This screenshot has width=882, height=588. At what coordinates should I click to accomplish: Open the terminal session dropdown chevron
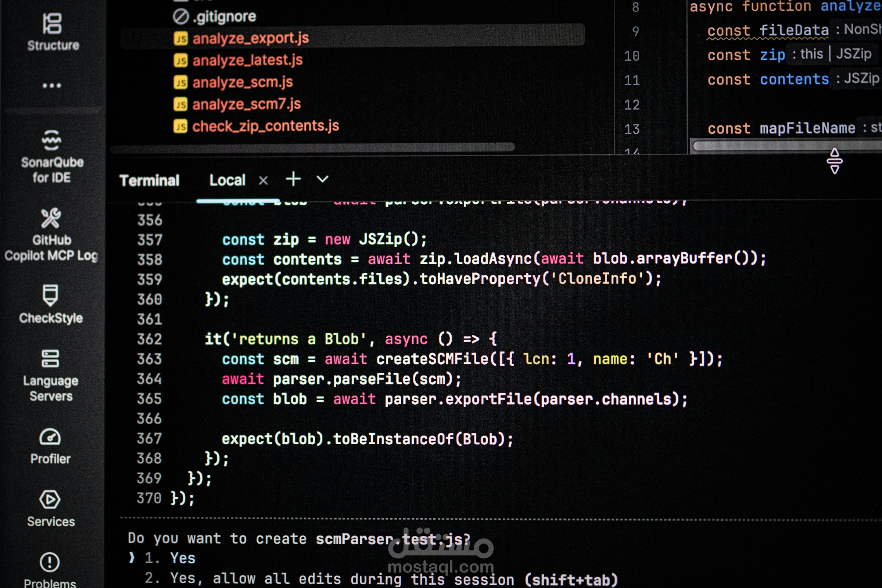(322, 180)
